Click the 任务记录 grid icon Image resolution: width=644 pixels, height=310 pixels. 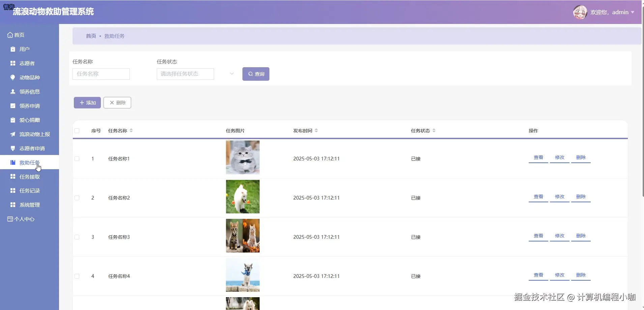point(13,191)
